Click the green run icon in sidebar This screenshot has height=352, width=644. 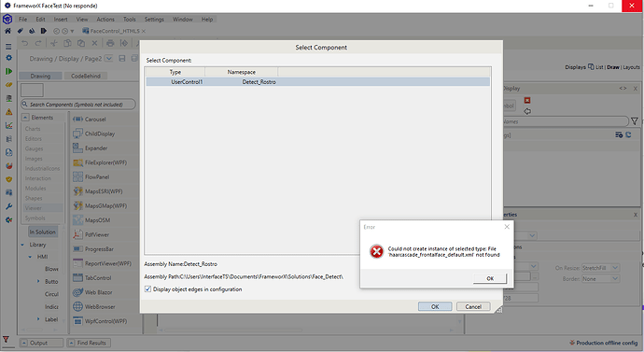click(x=8, y=72)
